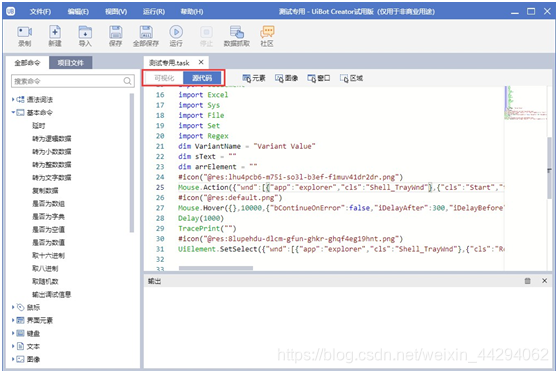
Task: Collapse the 基本命令 tree node arrow
Action: coord(13,112)
